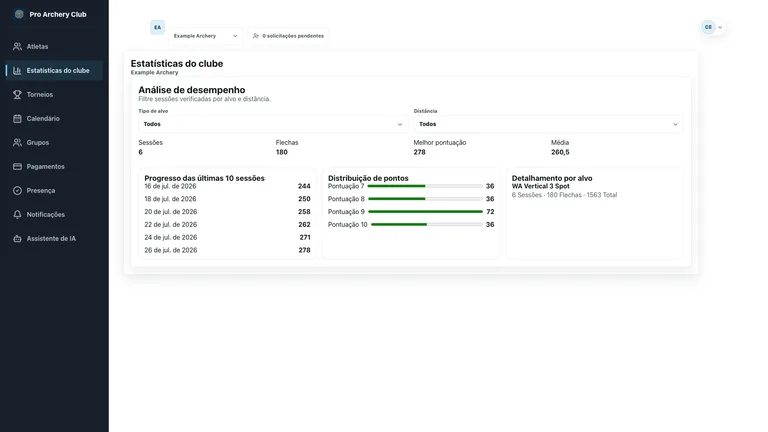Click Progresso das últimas 10 sessões heading

(x=204, y=178)
